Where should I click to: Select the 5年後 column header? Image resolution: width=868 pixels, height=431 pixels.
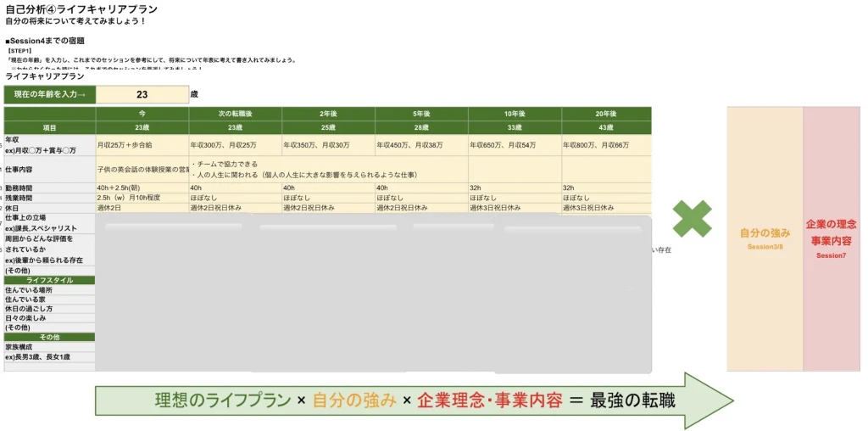pos(421,114)
